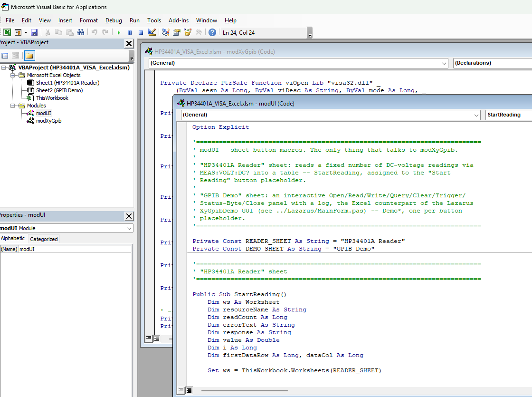This screenshot has height=397, width=532.
Task: Open (General) object dropdown in modUI window
Action: 476,115
